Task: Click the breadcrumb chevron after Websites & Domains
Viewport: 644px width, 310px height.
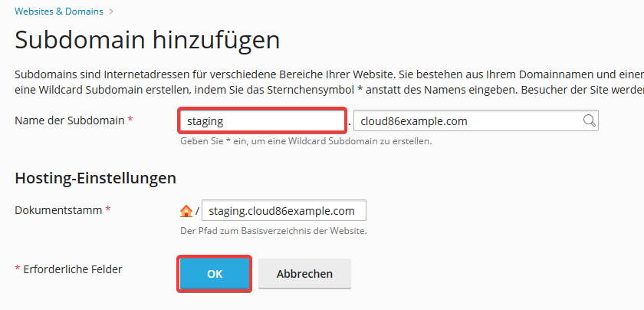Action: tap(111, 12)
